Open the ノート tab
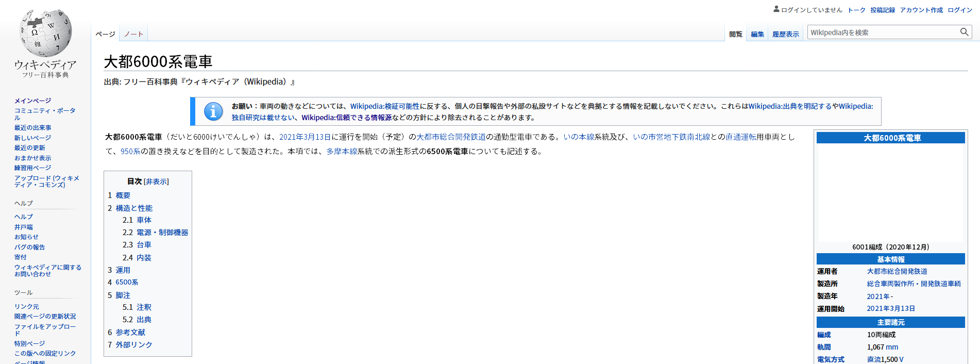The image size is (980, 364). (133, 34)
